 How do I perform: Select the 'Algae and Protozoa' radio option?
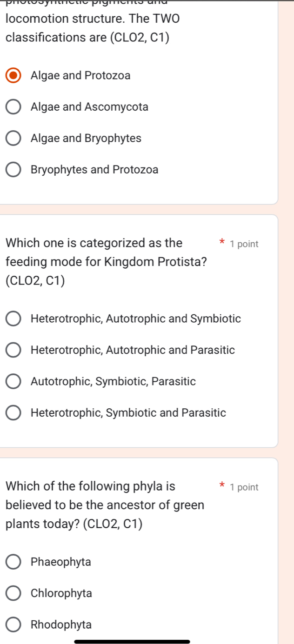pyautogui.click(x=13, y=75)
